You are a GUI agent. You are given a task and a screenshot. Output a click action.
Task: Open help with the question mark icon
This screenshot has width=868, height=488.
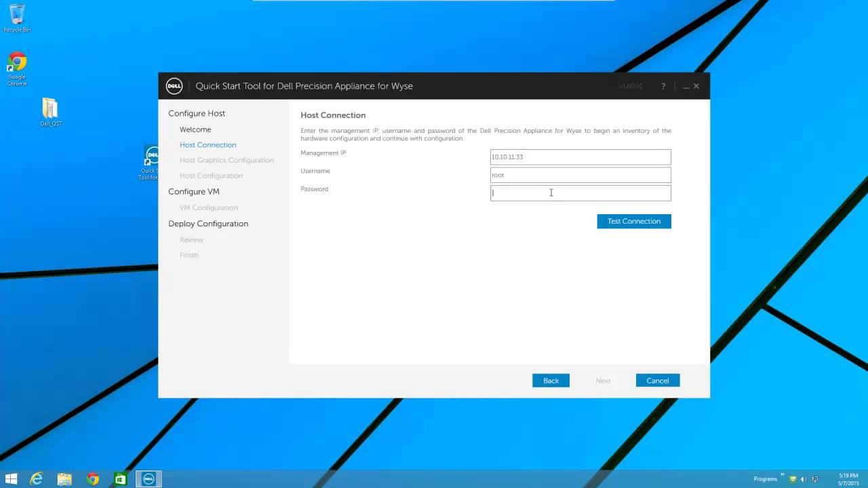point(663,86)
